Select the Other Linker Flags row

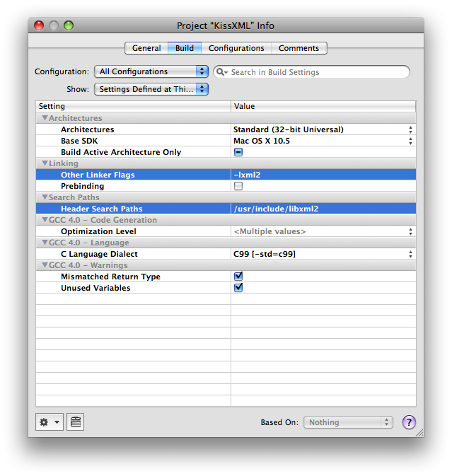point(226,175)
